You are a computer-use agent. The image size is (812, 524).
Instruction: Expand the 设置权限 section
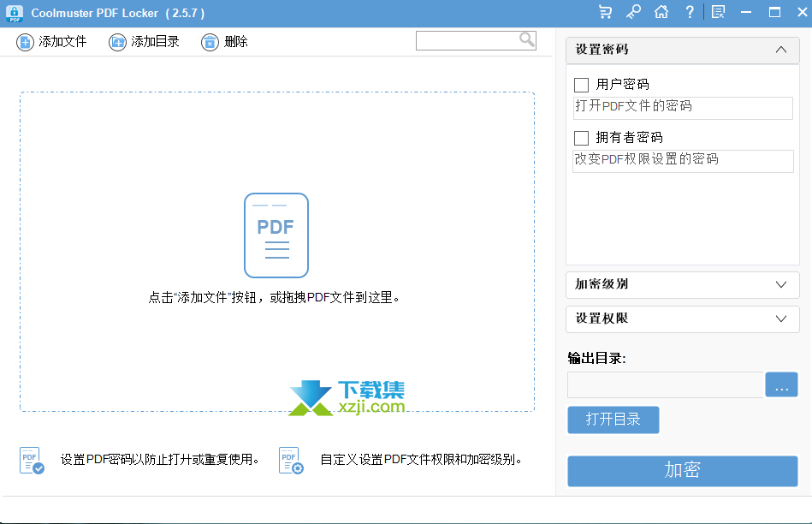(x=683, y=319)
